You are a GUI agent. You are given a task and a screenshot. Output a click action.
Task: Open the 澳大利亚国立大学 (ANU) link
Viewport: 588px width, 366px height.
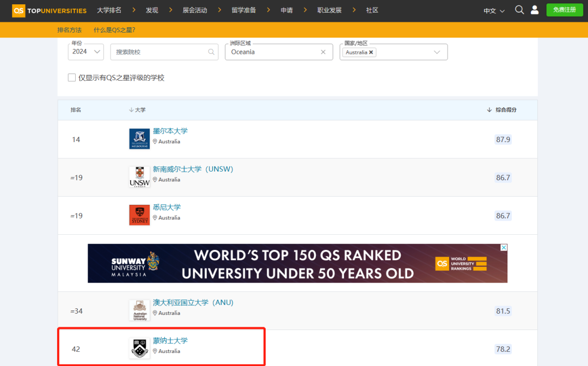(x=193, y=303)
